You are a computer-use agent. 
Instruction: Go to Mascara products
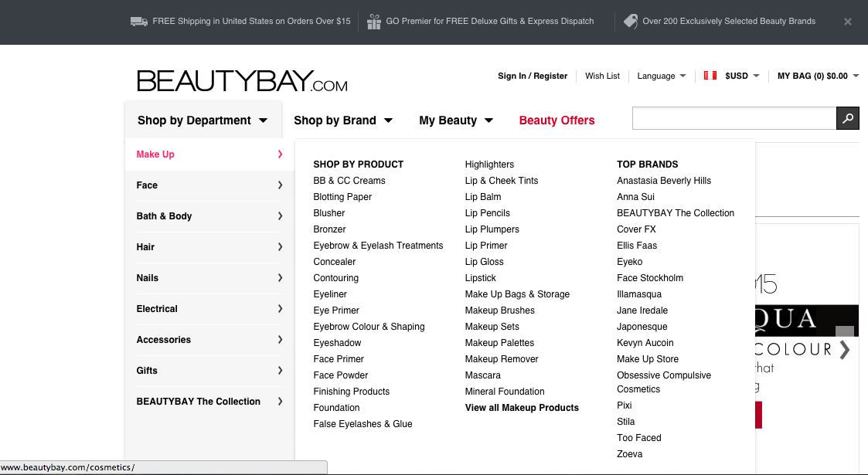click(x=483, y=375)
